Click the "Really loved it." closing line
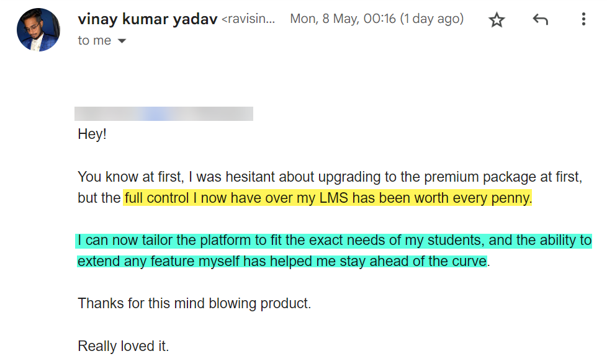607x364 pixels. point(123,345)
